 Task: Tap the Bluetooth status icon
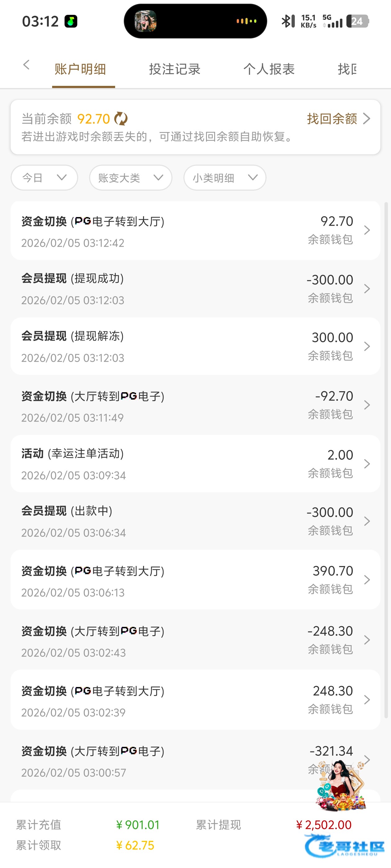tap(288, 21)
